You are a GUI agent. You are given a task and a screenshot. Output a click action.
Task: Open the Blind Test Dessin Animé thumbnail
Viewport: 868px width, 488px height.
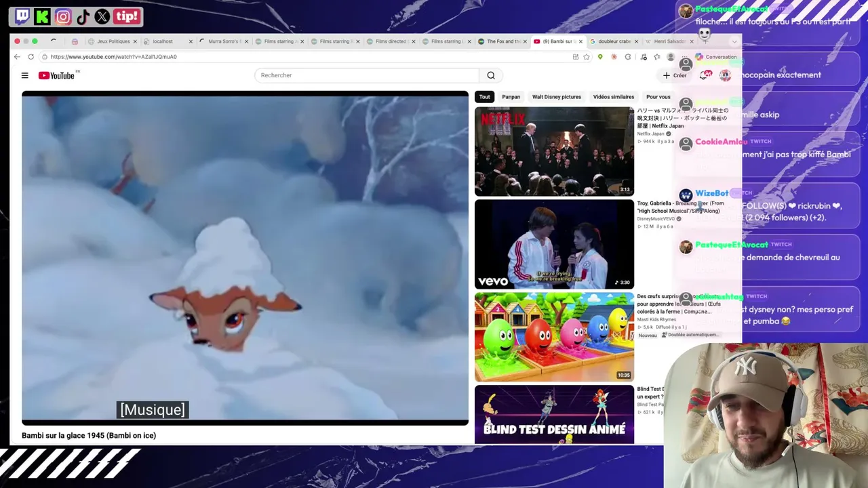[x=554, y=415]
